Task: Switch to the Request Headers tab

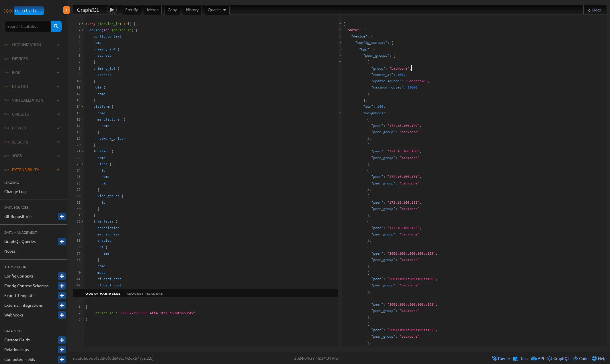Action: [x=144, y=294]
